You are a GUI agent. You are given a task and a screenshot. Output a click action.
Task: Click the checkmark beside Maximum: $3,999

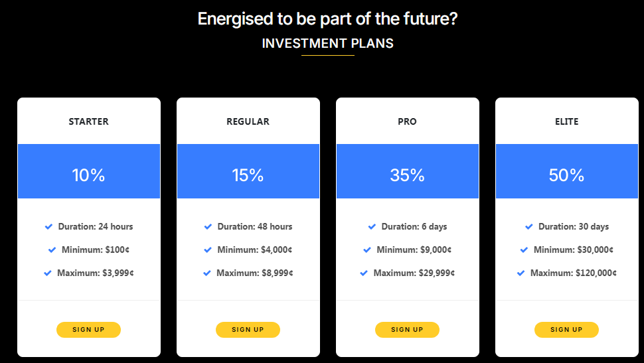pos(48,273)
